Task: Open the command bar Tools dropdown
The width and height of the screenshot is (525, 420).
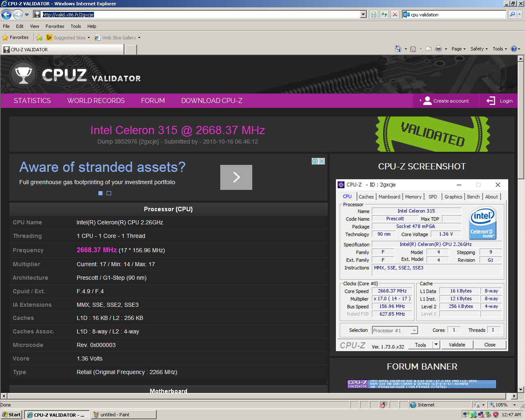Action: (500, 49)
